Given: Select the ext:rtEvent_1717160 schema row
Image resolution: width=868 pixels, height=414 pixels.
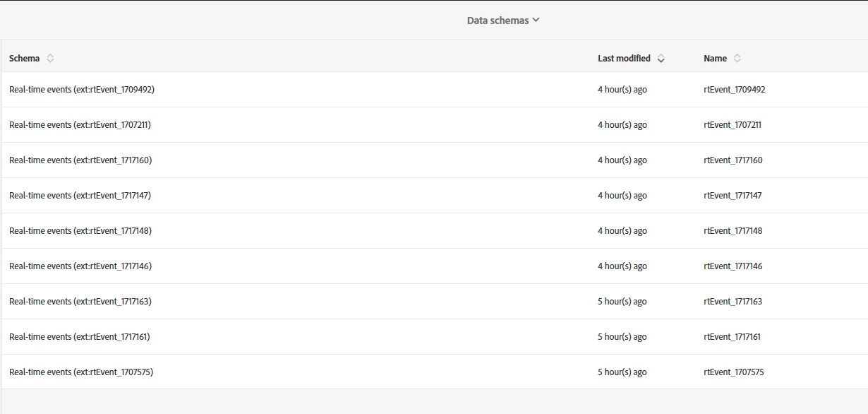Looking at the screenshot, I should (80, 160).
